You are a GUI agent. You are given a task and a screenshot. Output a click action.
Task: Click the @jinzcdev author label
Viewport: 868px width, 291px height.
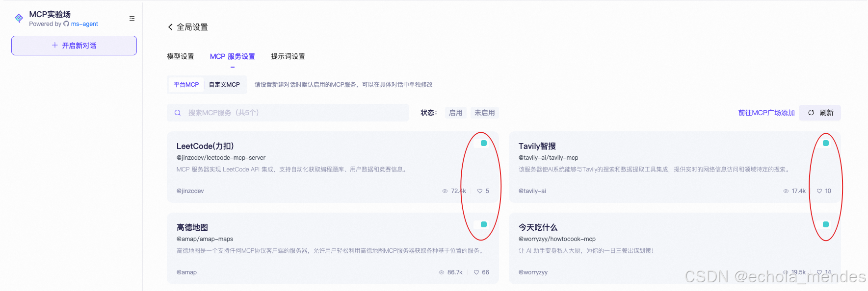click(x=190, y=191)
